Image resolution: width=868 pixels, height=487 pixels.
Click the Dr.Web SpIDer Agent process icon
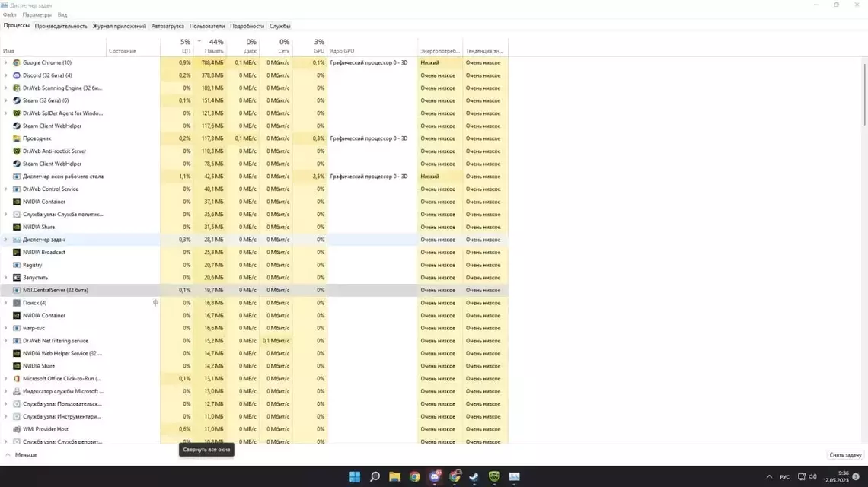[17, 113]
